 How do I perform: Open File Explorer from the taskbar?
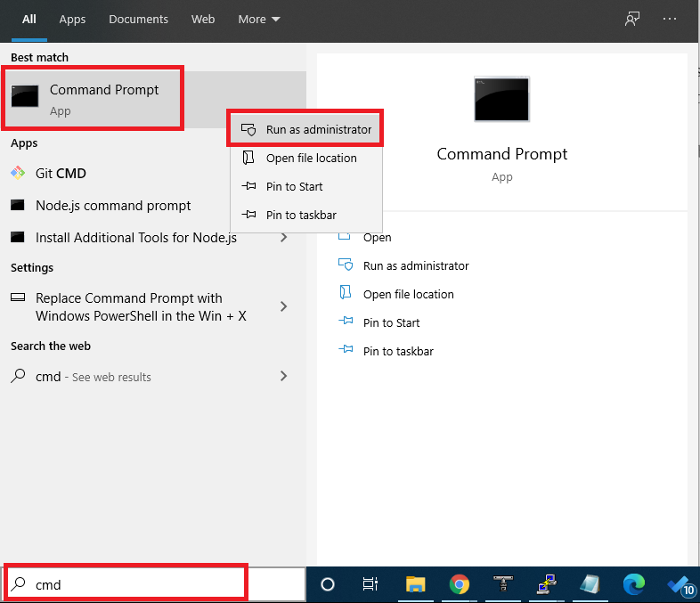tap(415, 583)
